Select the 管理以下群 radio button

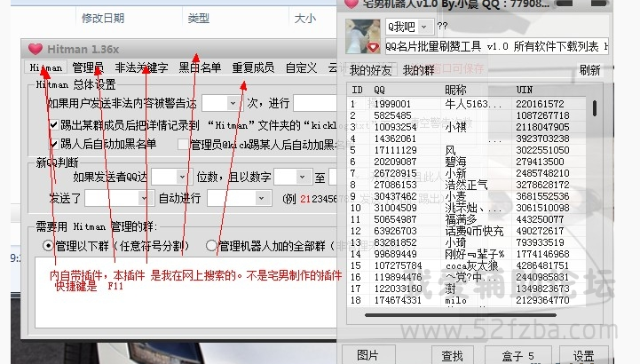pos(48,245)
